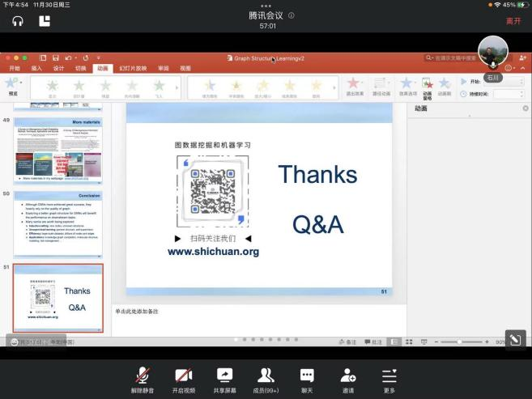Open the annotation pen tool
This screenshot has width=532, height=399.
514,339
